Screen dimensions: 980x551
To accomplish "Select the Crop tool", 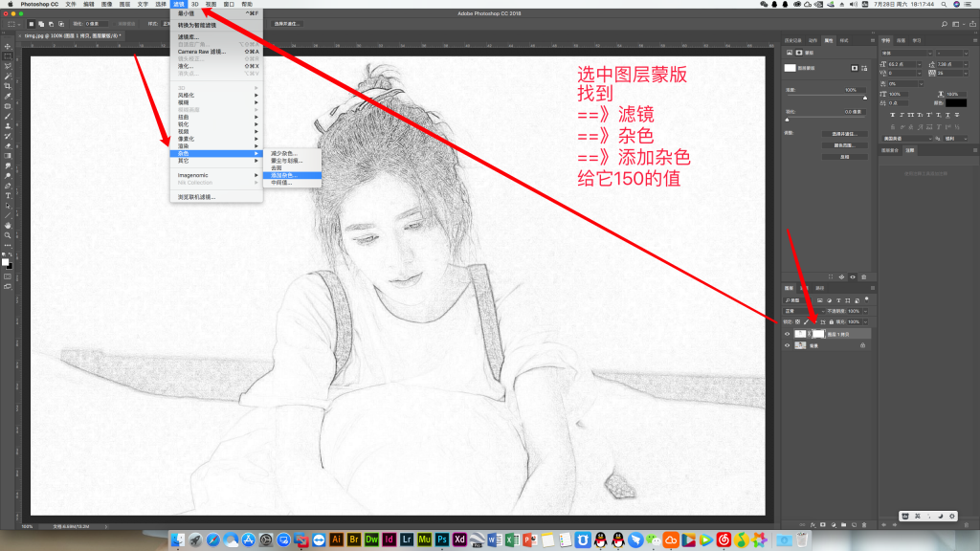I will (x=8, y=86).
